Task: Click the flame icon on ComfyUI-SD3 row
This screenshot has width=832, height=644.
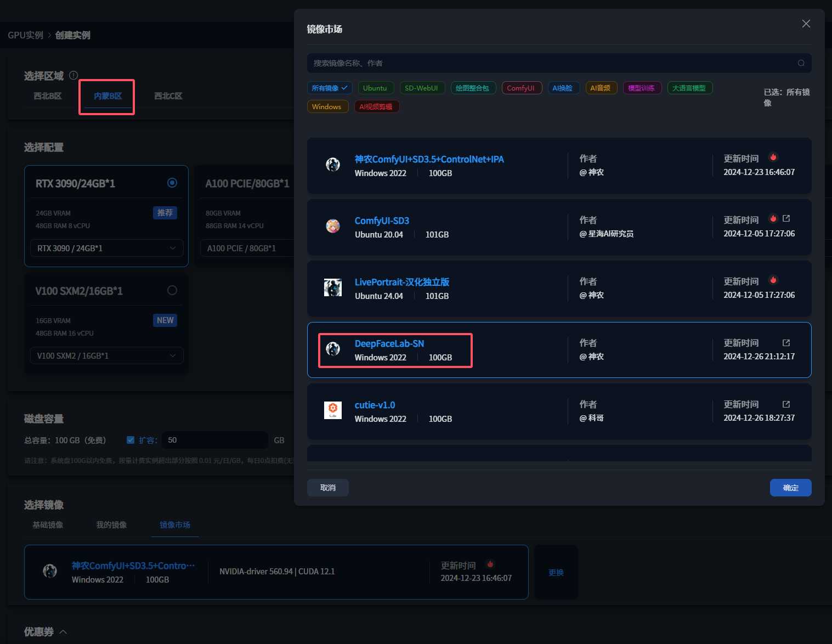Action: coord(773,219)
